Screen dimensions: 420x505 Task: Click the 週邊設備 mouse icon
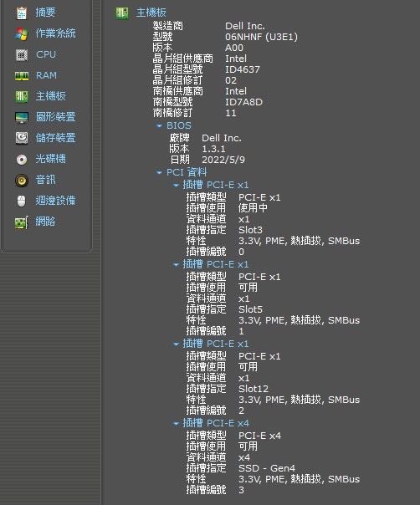pos(22,201)
